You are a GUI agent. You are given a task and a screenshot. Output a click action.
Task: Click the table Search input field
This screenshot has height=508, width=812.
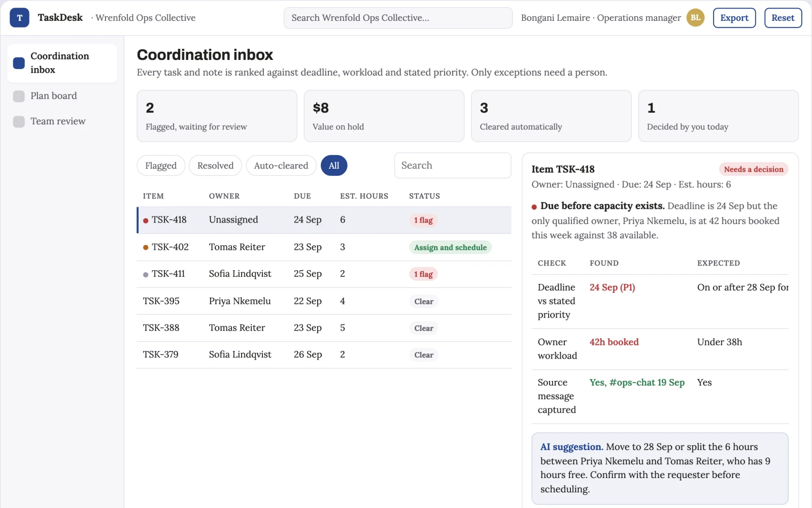(x=453, y=166)
